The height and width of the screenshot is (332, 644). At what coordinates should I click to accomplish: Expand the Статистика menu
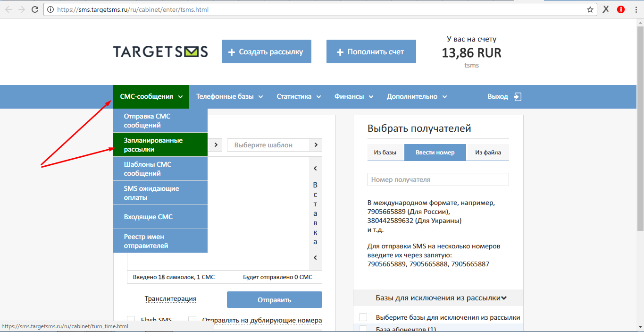[x=299, y=96]
